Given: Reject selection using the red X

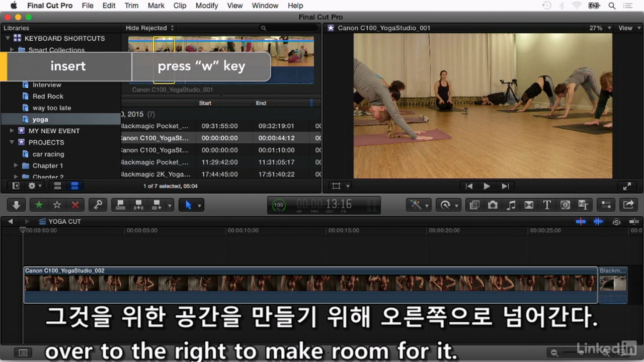Looking at the screenshot, I should click(75, 205).
